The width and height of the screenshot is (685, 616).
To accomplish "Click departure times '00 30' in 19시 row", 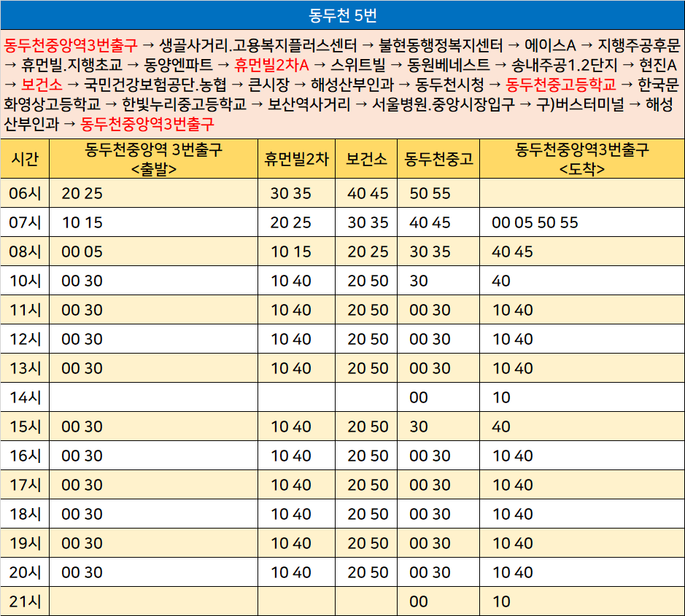I will [82, 544].
